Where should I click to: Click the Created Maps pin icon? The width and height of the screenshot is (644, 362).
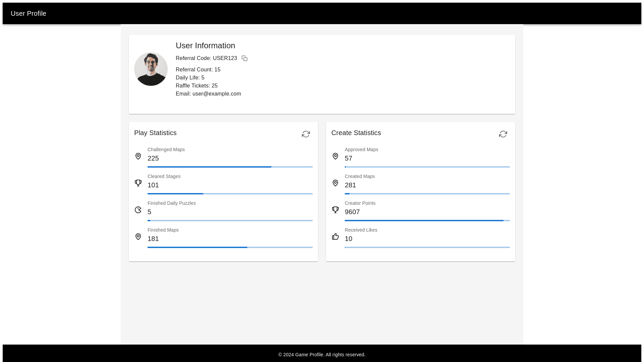[335, 183]
